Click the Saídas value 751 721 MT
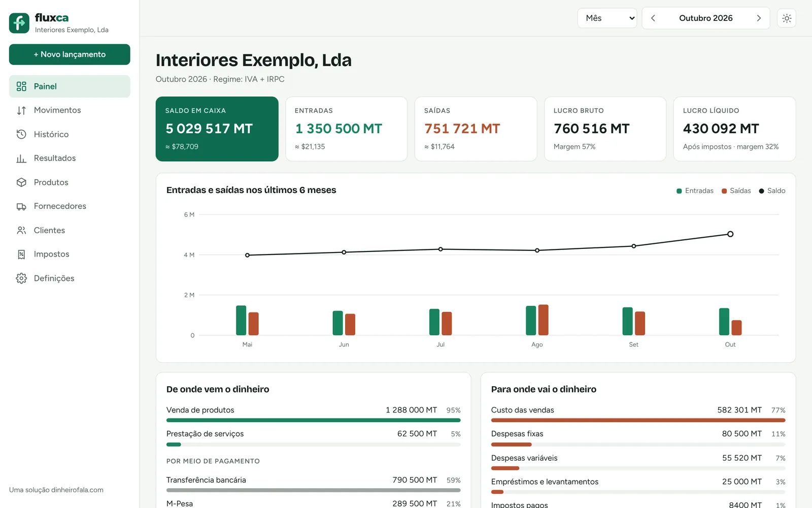The width and height of the screenshot is (812, 508). pos(462,129)
